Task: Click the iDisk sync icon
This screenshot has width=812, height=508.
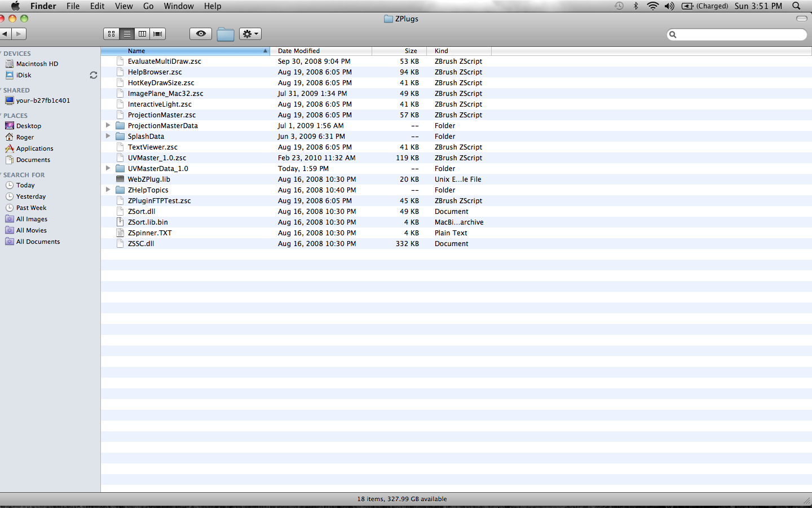Action: click(x=94, y=75)
